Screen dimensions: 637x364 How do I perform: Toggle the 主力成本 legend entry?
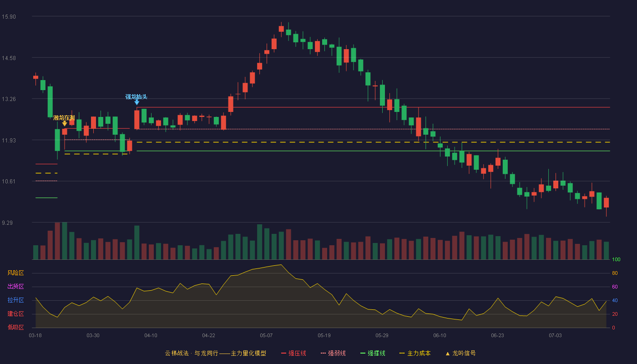point(415,353)
